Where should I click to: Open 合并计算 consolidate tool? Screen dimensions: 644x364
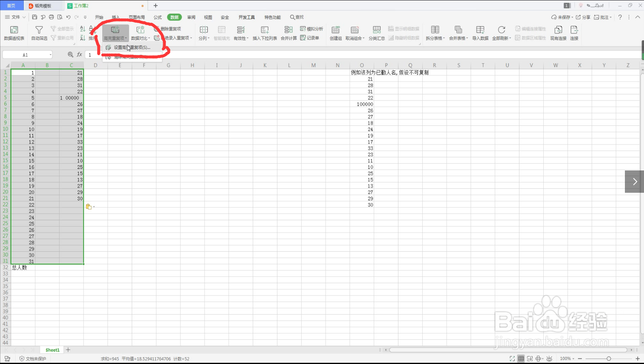(289, 33)
